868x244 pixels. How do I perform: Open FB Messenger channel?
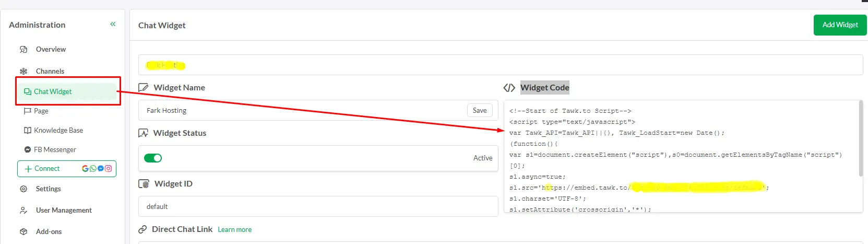(55, 149)
